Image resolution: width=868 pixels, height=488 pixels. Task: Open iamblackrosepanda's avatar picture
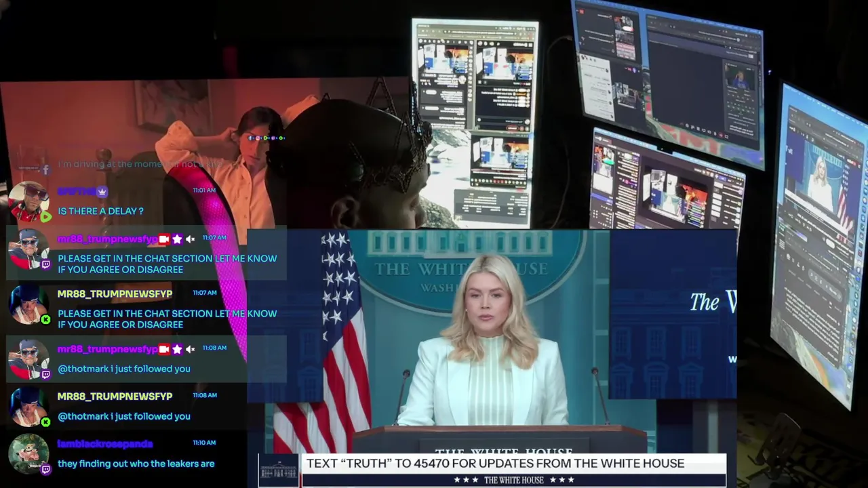pyautogui.click(x=28, y=453)
